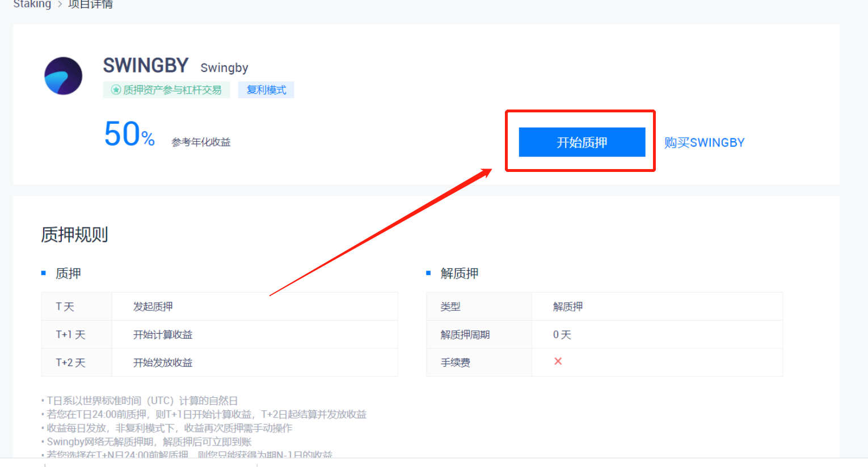Click the 50% yield figure
The height and width of the screenshot is (467, 868).
point(130,134)
